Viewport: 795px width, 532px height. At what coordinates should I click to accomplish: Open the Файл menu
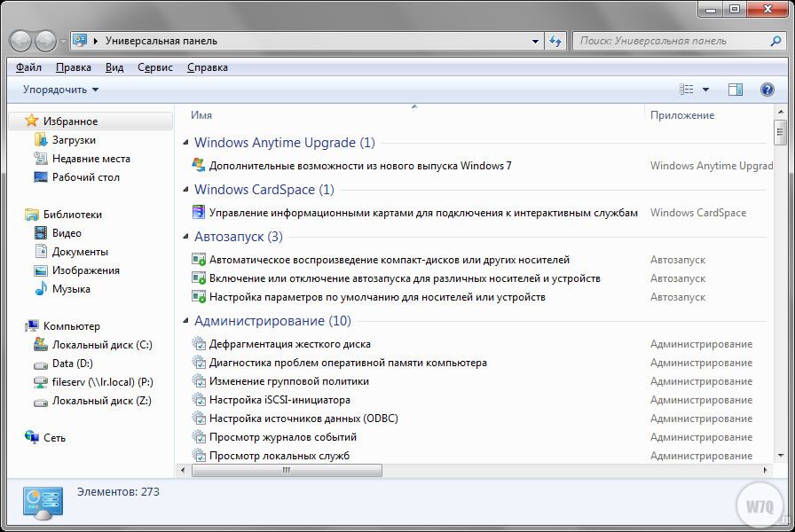coord(28,67)
